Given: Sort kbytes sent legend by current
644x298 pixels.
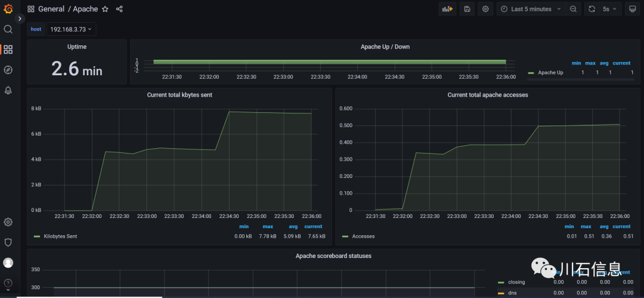Looking at the screenshot, I should (x=314, y=226).
